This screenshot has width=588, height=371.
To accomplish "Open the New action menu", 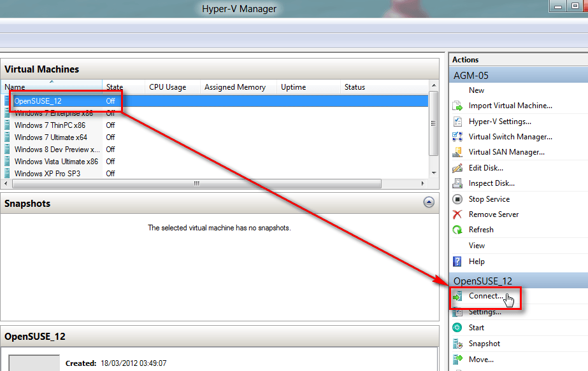I will point(477,90).
